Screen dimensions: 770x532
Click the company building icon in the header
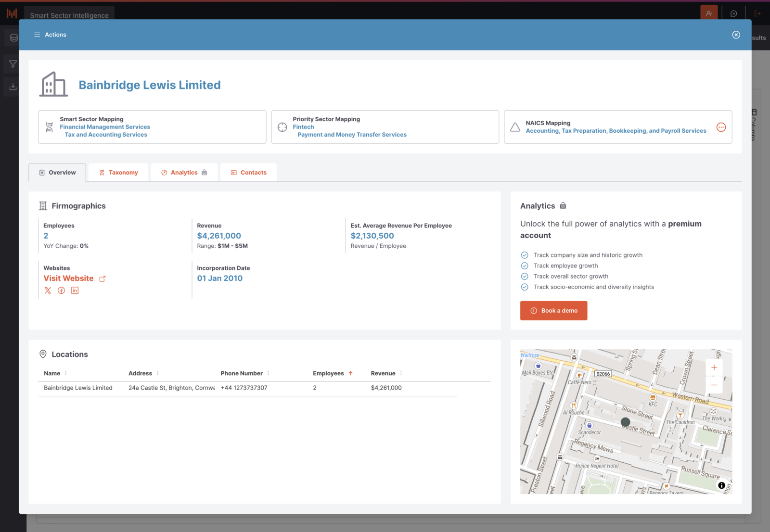[53, 85]
